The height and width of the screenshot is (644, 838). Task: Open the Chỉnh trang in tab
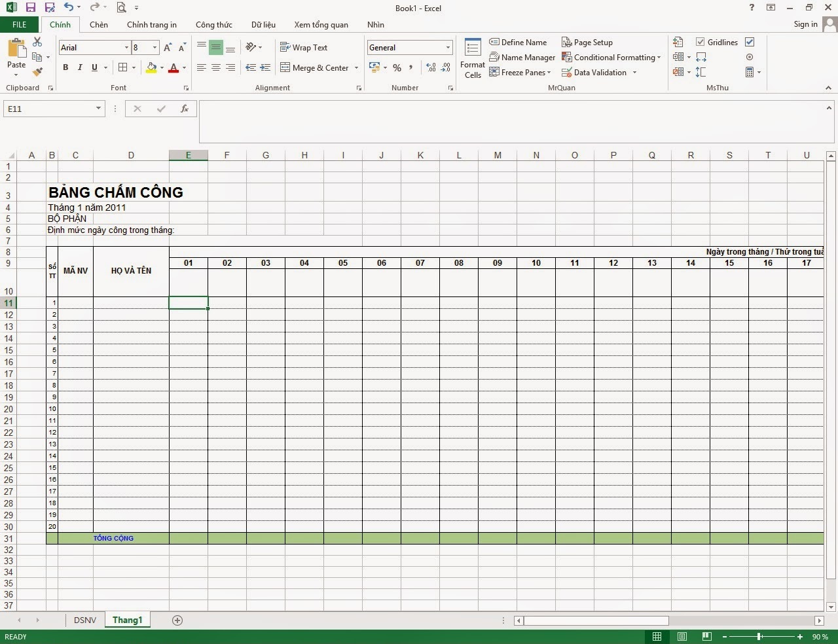(152, 25)
